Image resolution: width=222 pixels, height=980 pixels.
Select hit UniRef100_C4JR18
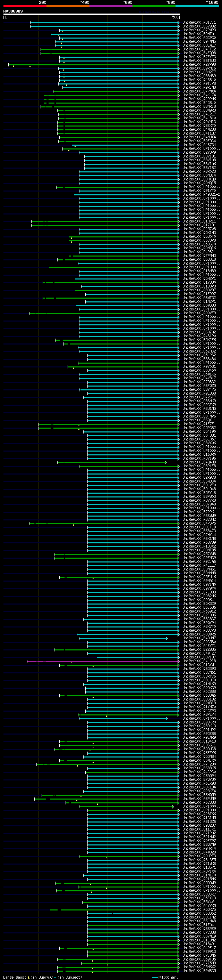pos(199,661)
